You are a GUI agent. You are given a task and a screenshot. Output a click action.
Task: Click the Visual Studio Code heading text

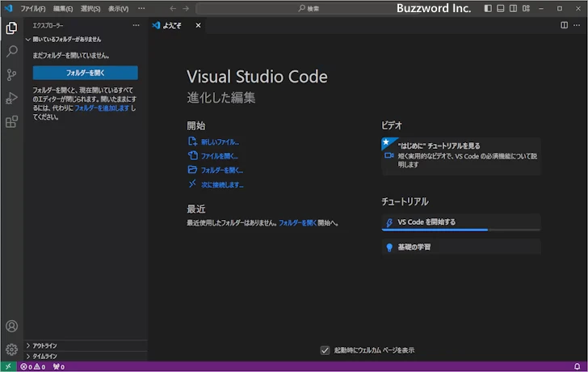257,77
